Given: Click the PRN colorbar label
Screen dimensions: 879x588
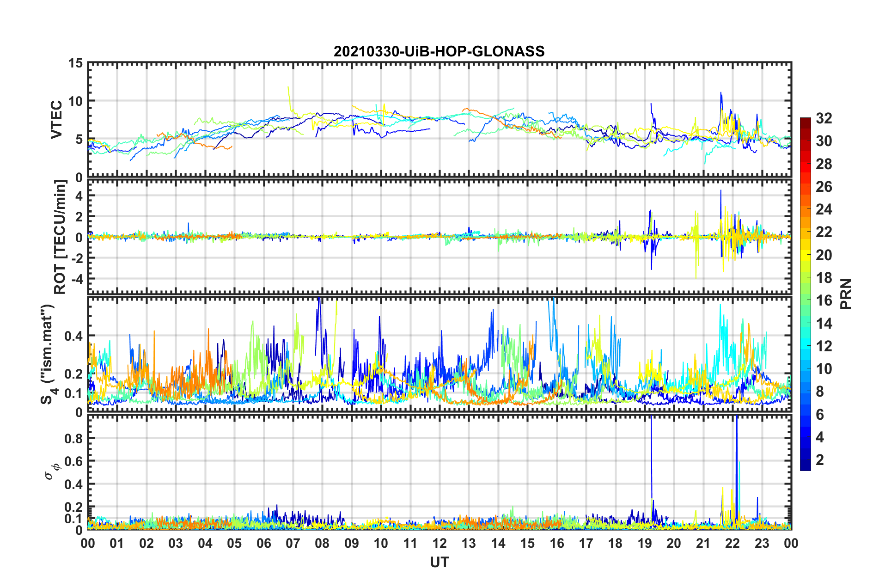Looking at the screenshot, I should click(x=846, y=294).
